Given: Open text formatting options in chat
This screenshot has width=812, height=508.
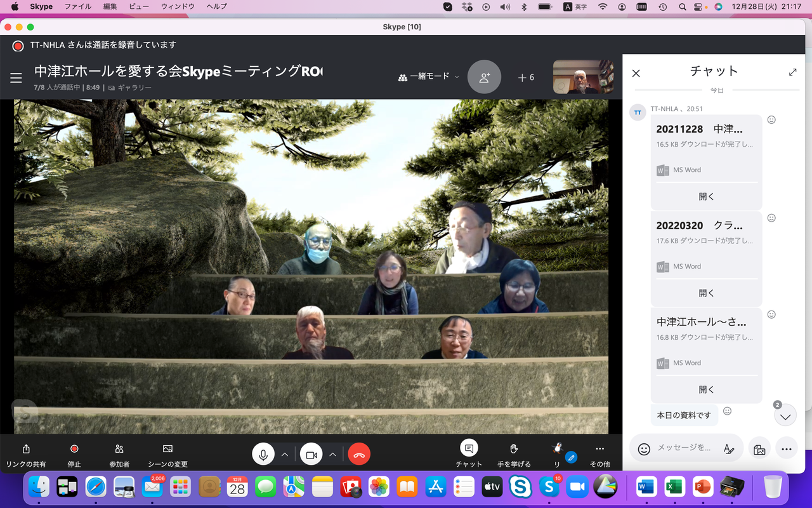Looking at the screenshot, I should pyautogui.click(x=729, y=449).
